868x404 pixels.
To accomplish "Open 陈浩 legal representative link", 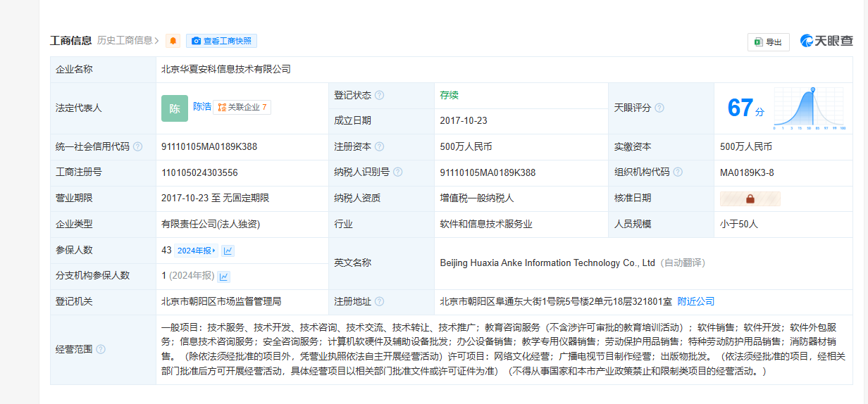I will (202, 107).
